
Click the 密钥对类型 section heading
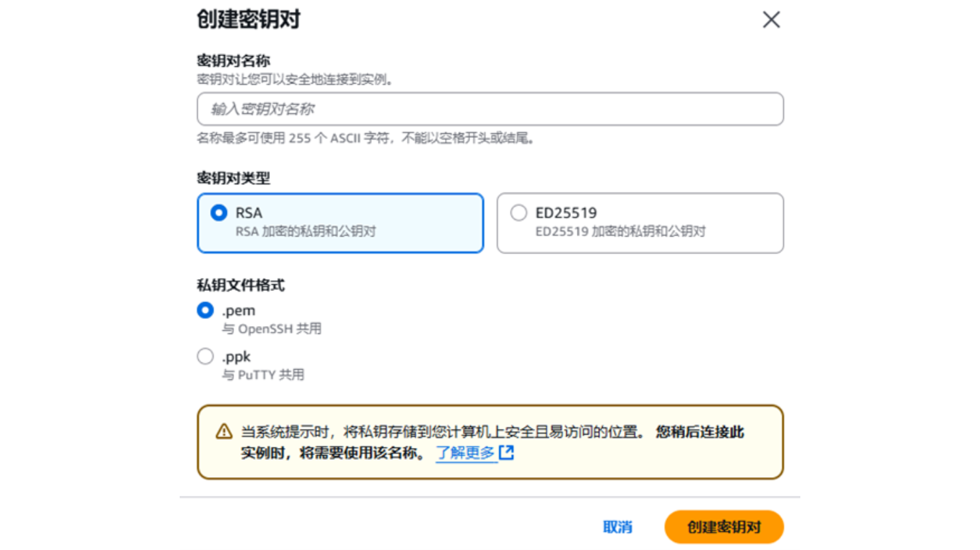(x=233, y=178)
